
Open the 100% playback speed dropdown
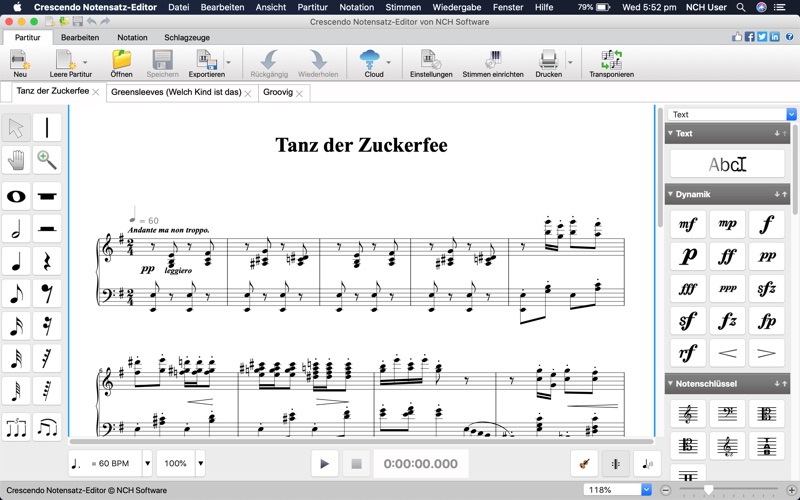201,463
